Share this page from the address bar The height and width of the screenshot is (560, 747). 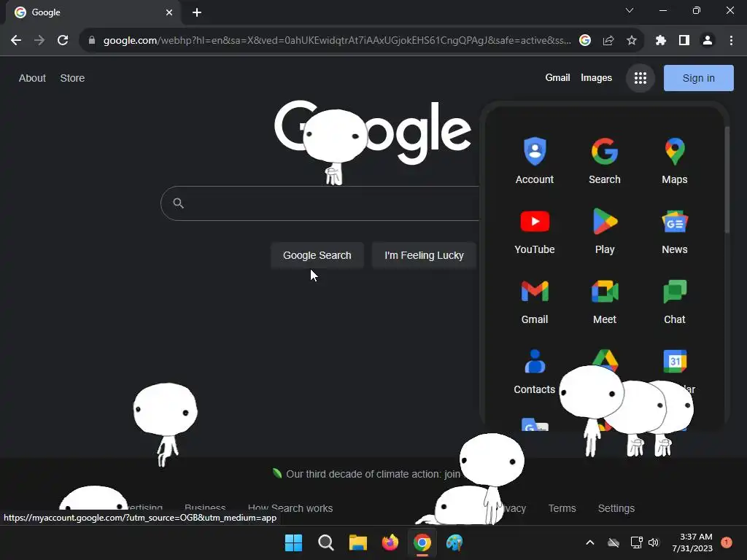[x=608, y=41]
